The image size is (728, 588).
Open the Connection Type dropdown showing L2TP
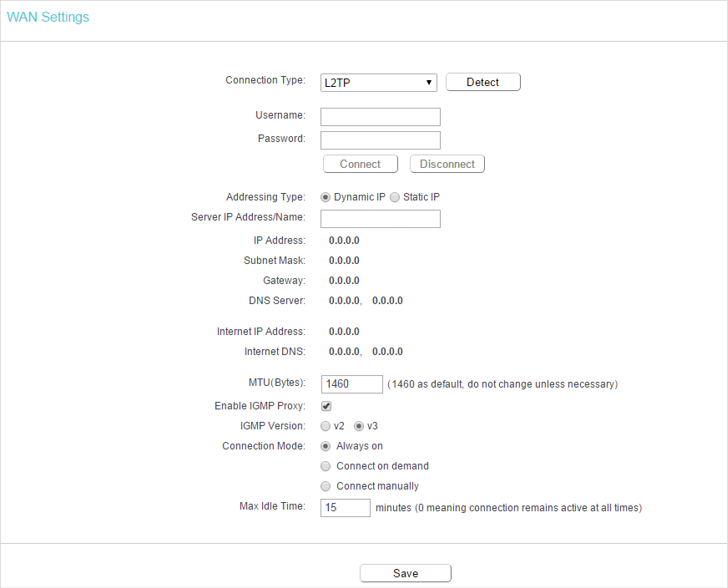tap(378, 83)
